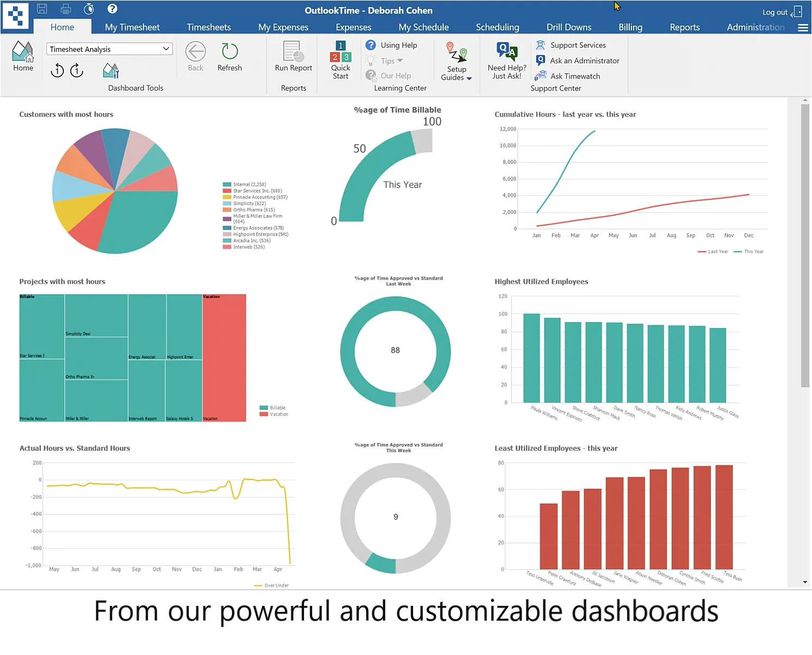Open the stopwatch timer icon
Screen dimensions: 812x655
(89, 9)
